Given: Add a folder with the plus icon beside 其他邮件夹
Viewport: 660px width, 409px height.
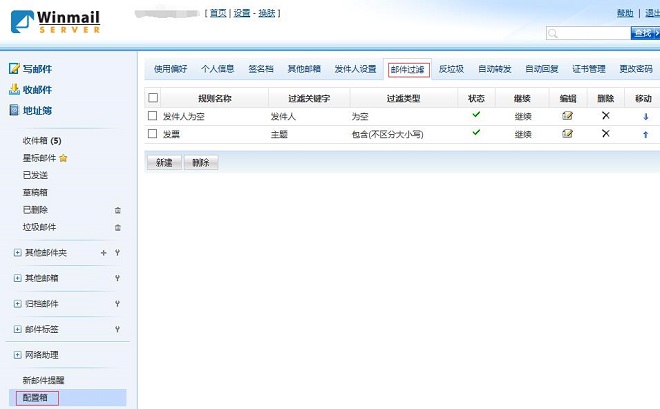Looking at the screenshot, I should click(104, 252).
